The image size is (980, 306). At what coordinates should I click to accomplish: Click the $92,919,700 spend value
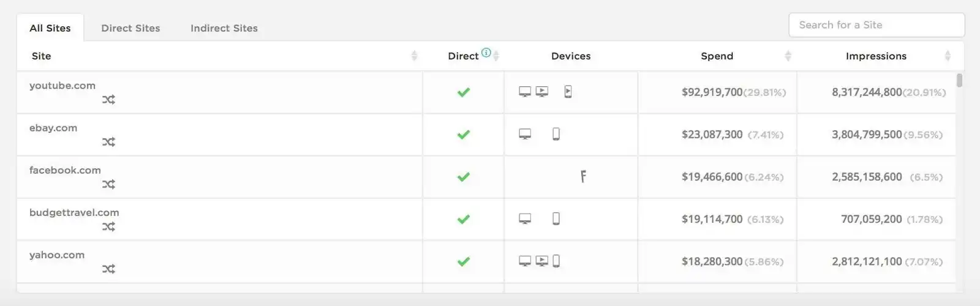[x=712, y=92]
